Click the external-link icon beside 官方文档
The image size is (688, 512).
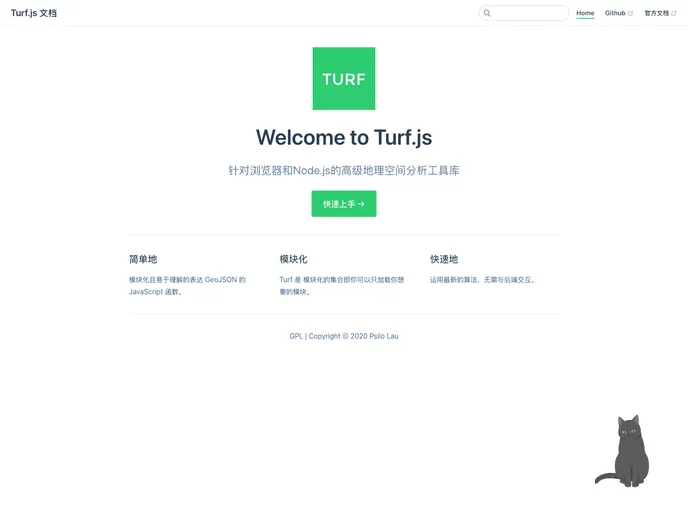pos(674,13)
